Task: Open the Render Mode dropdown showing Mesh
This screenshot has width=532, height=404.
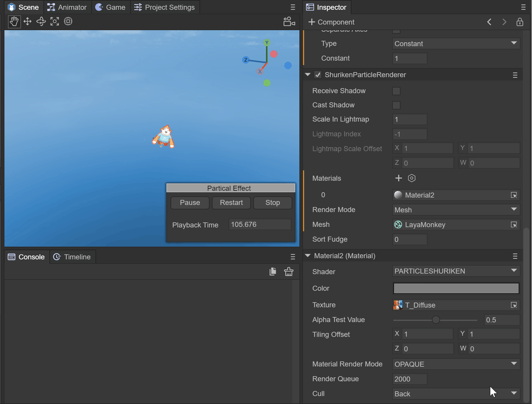Action: pos(456,210)
